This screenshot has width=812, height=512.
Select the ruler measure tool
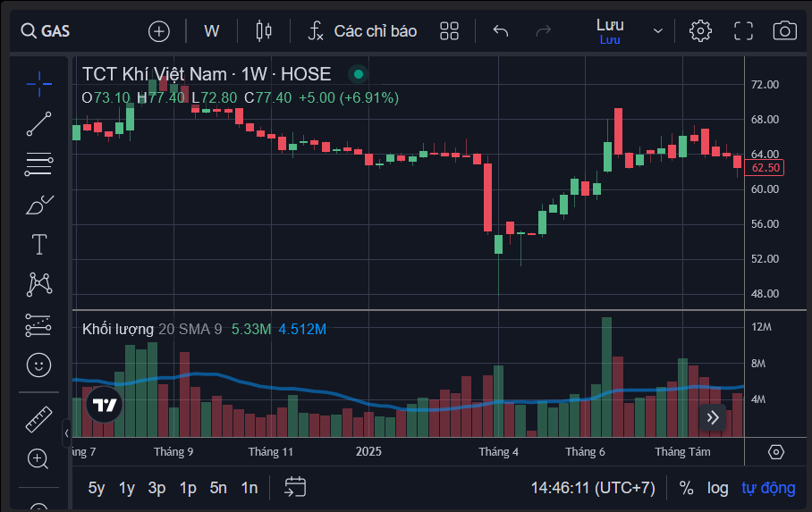[38, 417]
